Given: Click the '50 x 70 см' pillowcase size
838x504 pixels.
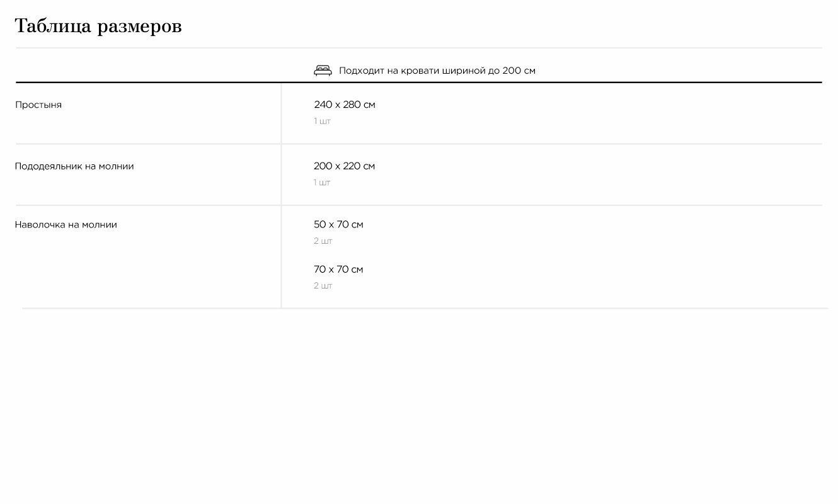Looking at the screenshot, I should 338,224.
